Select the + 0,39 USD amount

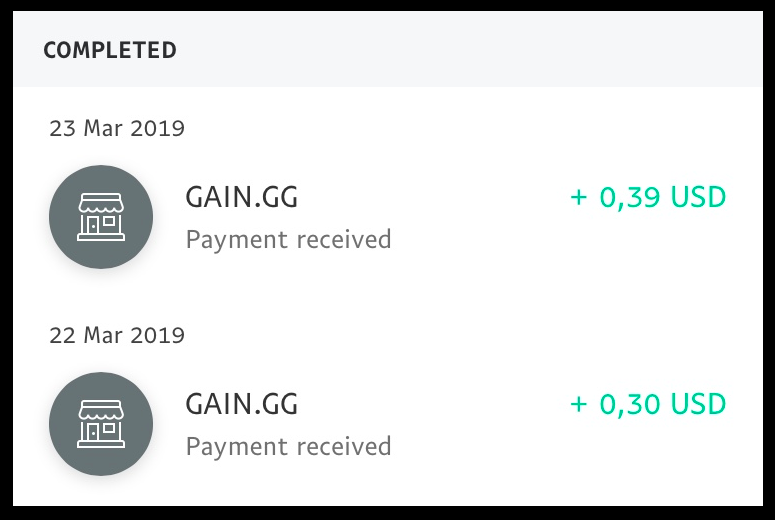click(648, 197)
